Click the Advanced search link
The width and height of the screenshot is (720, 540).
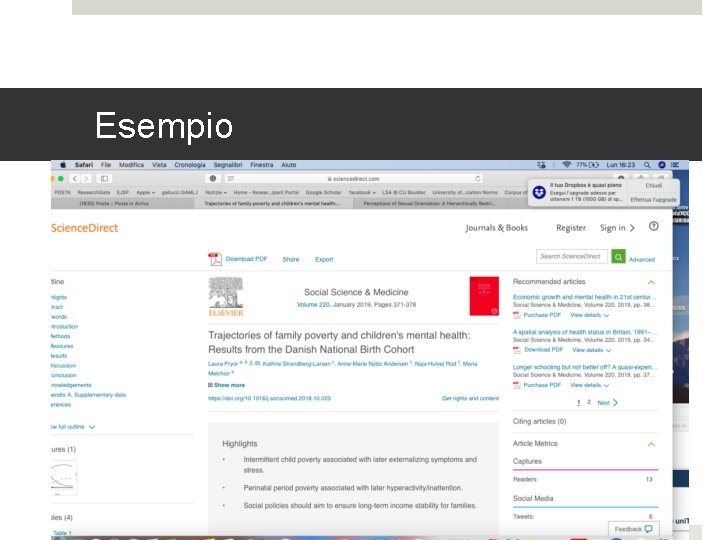642,259
